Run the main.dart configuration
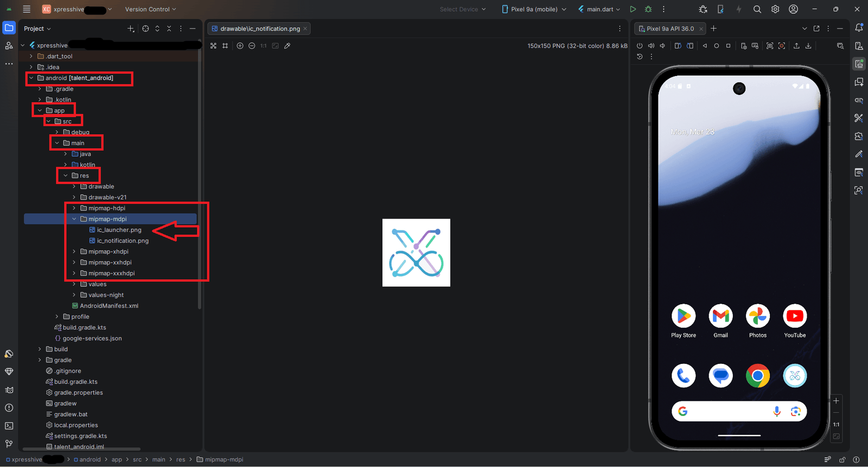This screenshot has height=467, width=868. pos(633,9)
